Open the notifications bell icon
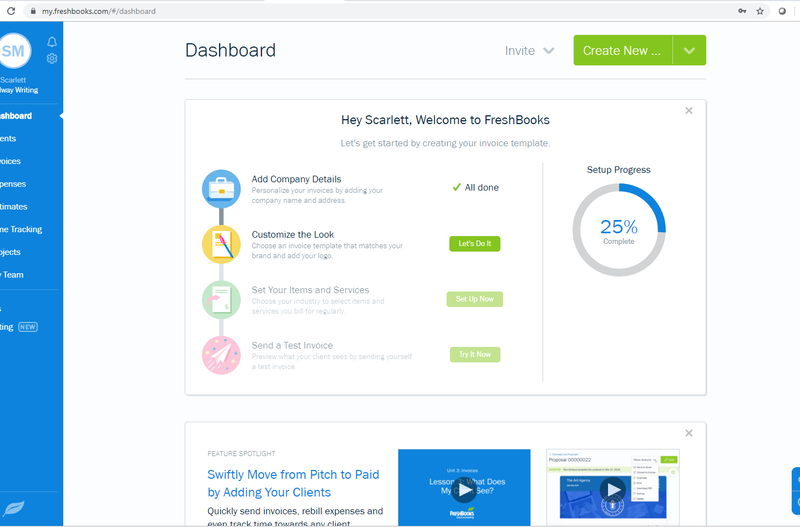Image resolution: width=800 pixels, height=527 pixels. (x=52, y=42)
